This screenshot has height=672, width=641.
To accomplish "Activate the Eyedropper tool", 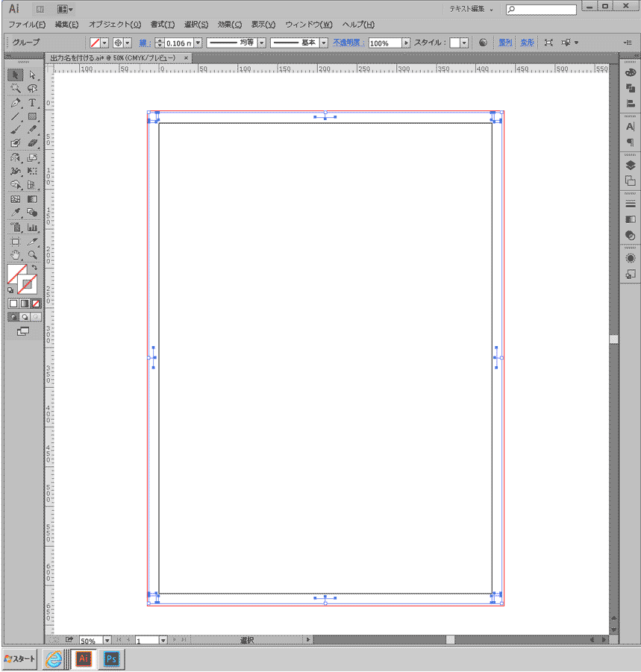I will (x=15, y=213).
